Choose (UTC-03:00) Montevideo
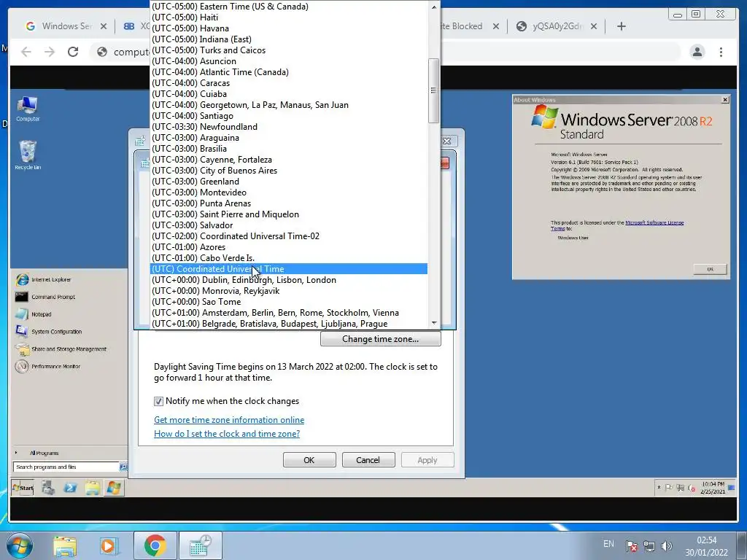The image size is (747, 560). click(x=289, y=192)
